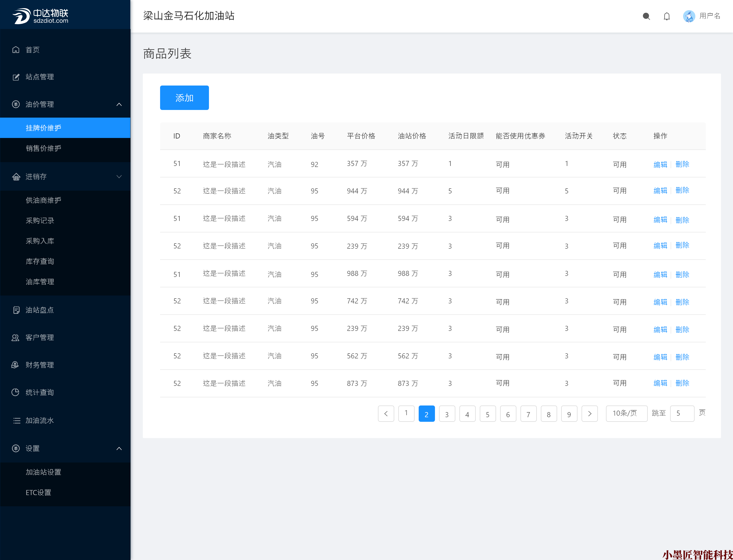Click the 添加 button
The image size is (733, 560).
coord(184,98)
